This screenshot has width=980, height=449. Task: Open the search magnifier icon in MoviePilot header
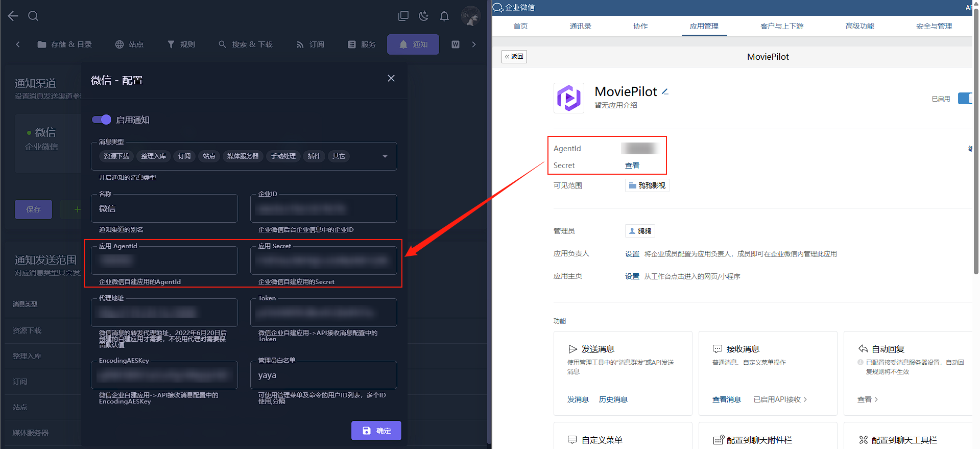[33, 16]
